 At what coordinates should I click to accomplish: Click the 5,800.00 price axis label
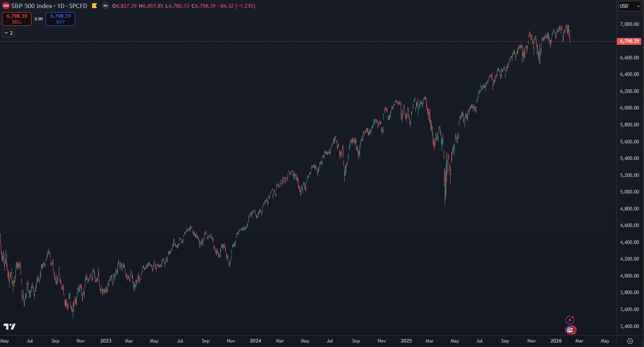click(629, 125)
